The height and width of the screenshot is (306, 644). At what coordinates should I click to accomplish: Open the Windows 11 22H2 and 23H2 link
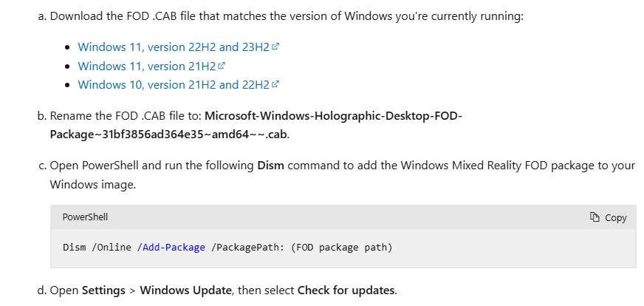174,47
